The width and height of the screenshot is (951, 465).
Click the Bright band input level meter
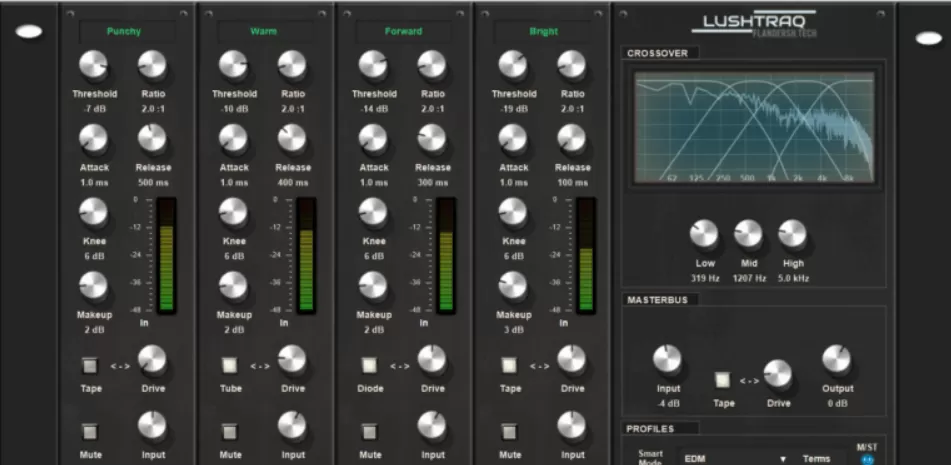(x=586, y=255)
